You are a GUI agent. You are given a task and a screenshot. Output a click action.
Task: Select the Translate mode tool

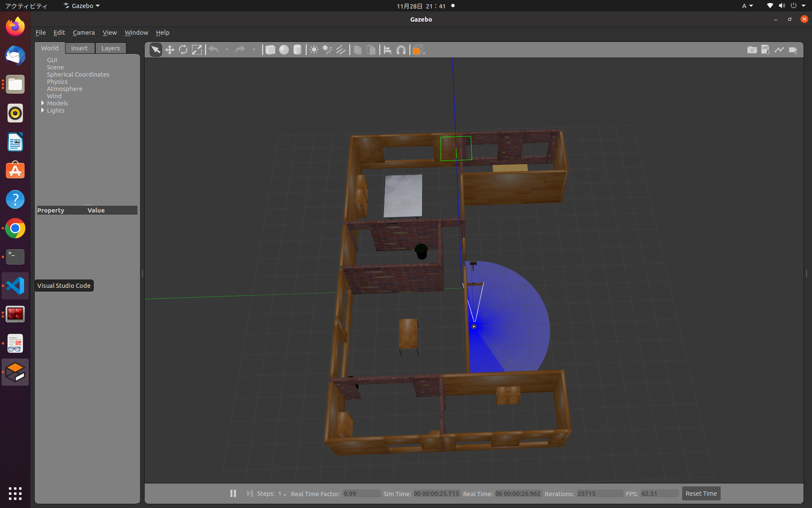click(x=170, y=50)
